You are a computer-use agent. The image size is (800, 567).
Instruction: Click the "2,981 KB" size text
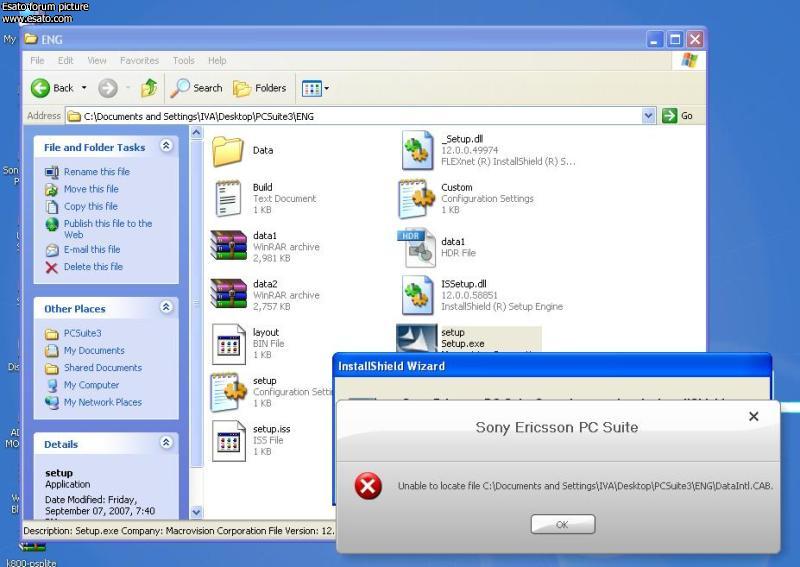coord(271,258)
